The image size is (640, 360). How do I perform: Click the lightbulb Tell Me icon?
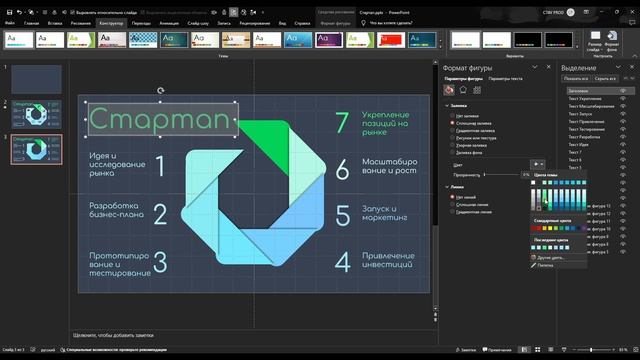pos(363,23)
